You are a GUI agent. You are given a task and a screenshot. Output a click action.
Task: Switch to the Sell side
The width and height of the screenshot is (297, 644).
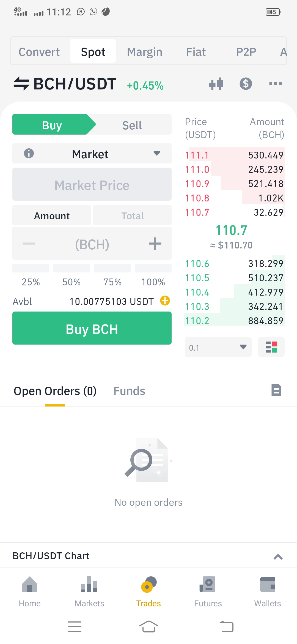pyautogui.click(x=132, y=125)
